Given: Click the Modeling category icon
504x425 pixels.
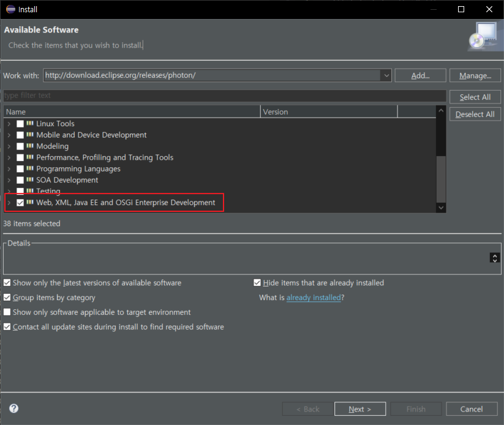Looking at the screenshot, I should pos(30,146).
